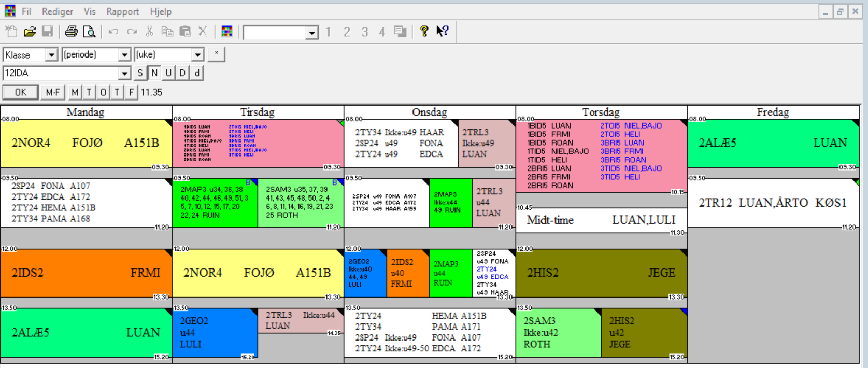Click the colorful timetable grid icon

226,32
